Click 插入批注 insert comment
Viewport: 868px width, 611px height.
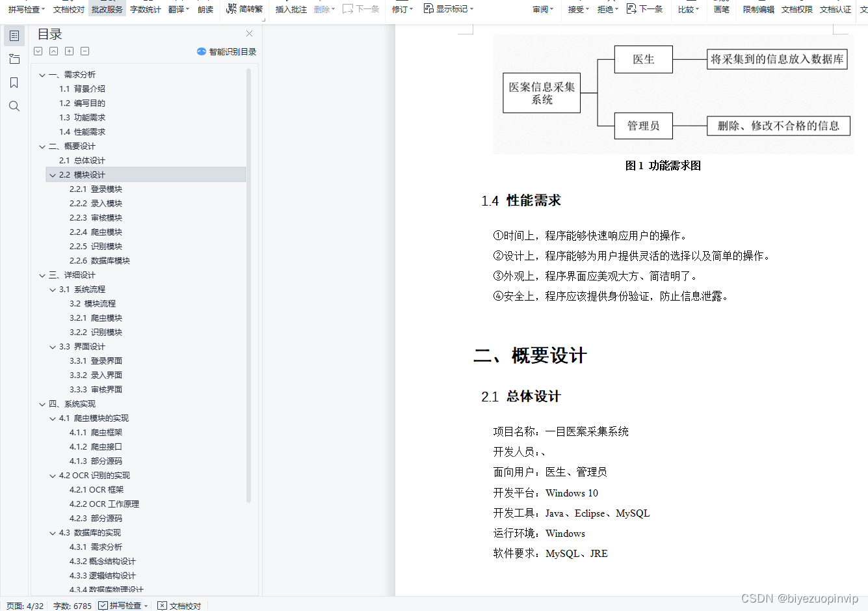click(291, 9)
